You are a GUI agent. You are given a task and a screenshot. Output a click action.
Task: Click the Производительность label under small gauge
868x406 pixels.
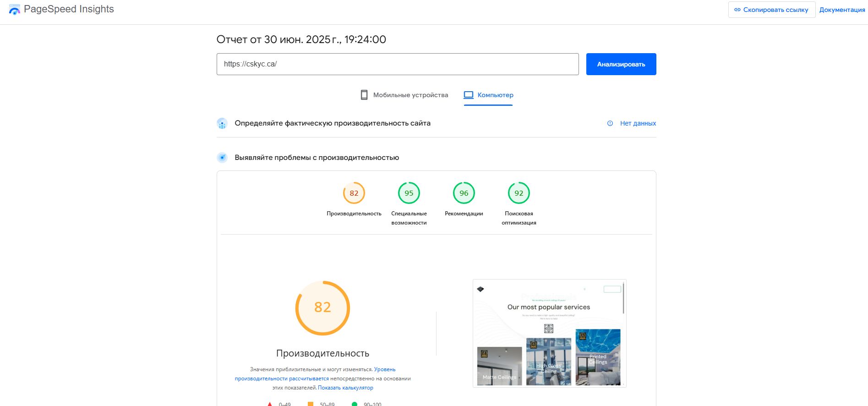(x=354, y=214)
